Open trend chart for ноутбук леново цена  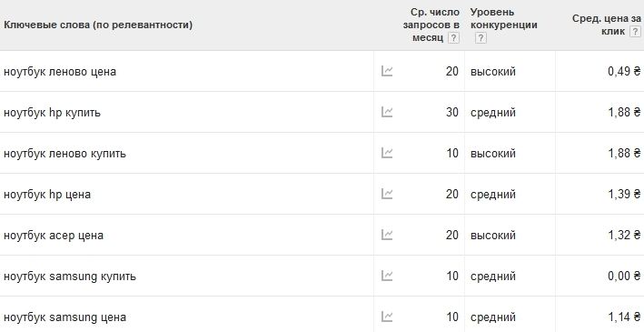click(x=387, y=71)
